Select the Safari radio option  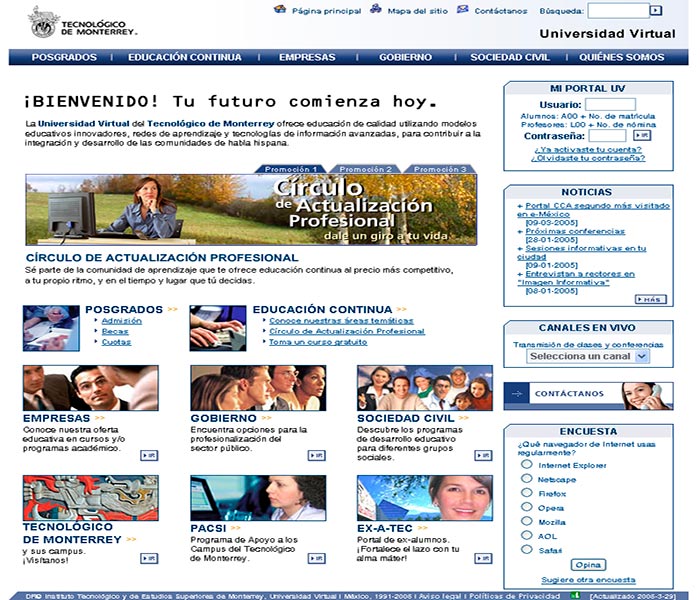tap(527, 550)
